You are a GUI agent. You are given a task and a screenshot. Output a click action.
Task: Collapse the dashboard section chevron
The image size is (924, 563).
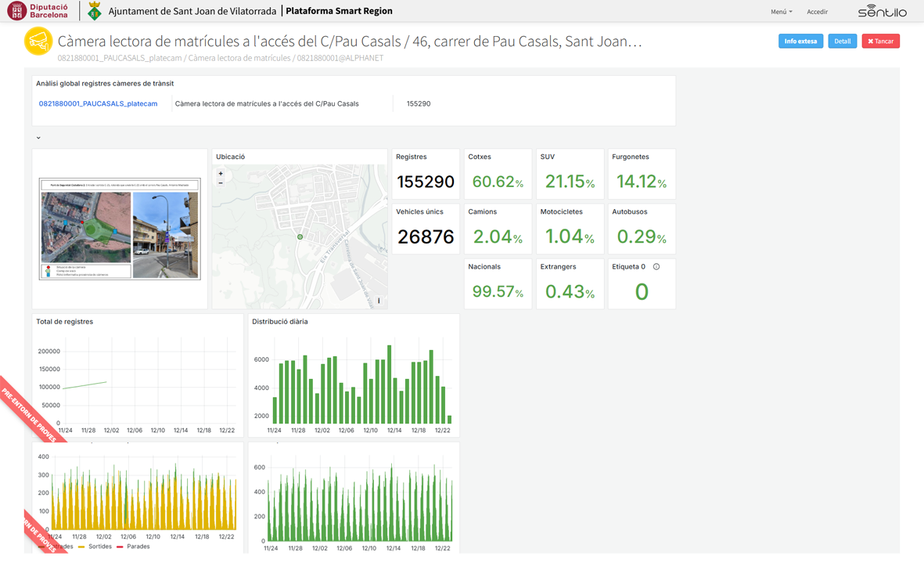(38, 138)
